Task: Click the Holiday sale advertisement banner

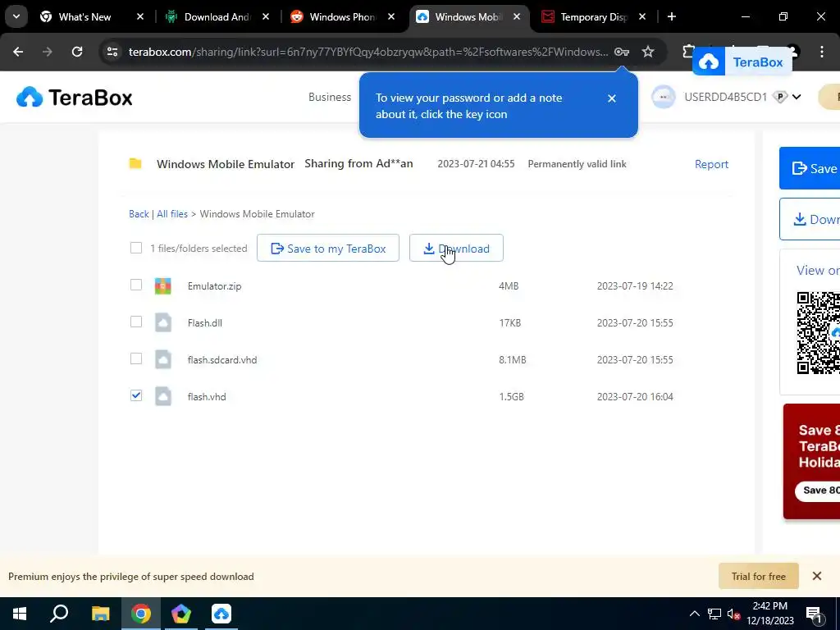Action: click(x=811, y=462)
